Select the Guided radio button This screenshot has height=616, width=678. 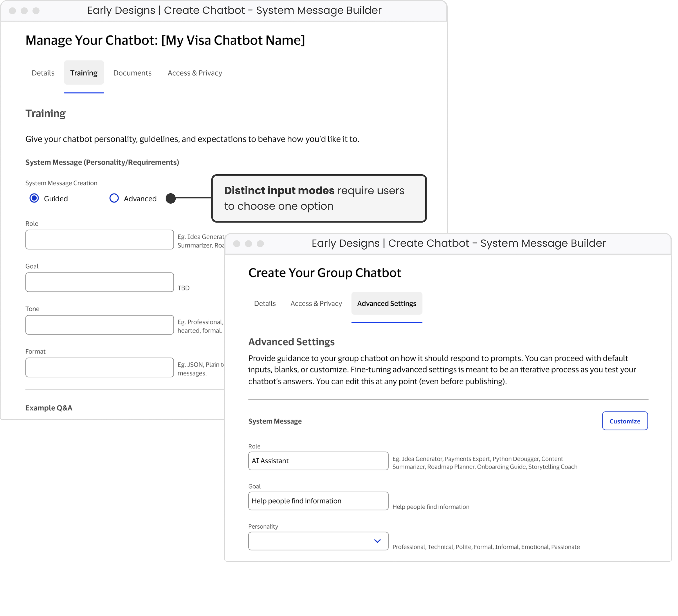[x=34, y=198]
